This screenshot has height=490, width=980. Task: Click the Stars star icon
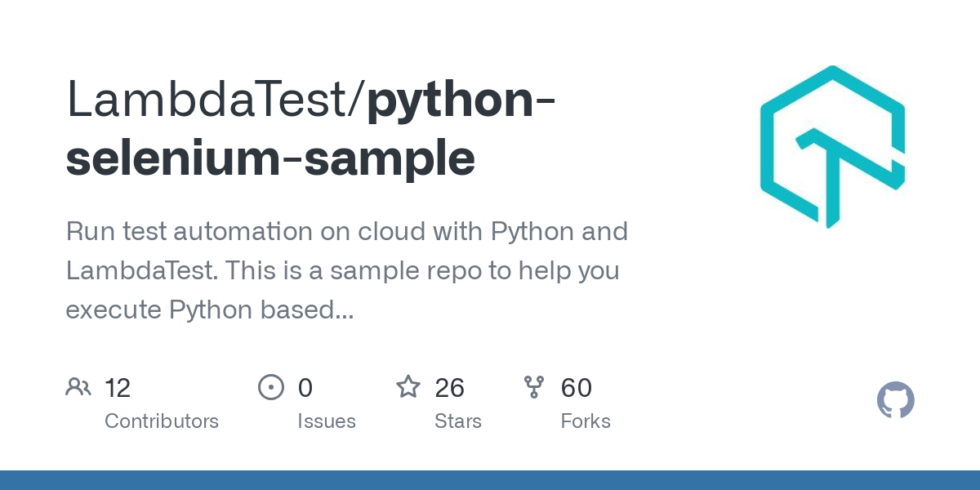pyautogui.click(x=408, y=387)
